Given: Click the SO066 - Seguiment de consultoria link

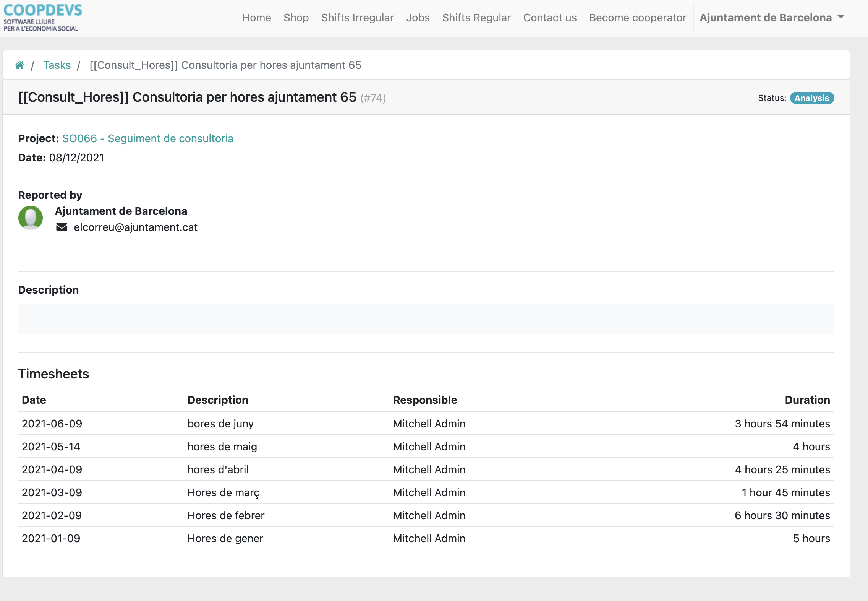Looking at the screenshot, I should click(x=147, y=138).
